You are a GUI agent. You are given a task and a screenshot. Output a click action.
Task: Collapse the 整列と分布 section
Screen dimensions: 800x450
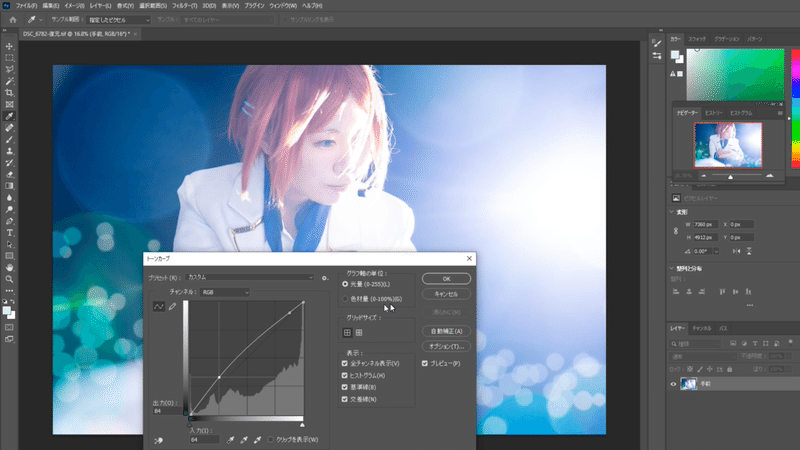672,268
